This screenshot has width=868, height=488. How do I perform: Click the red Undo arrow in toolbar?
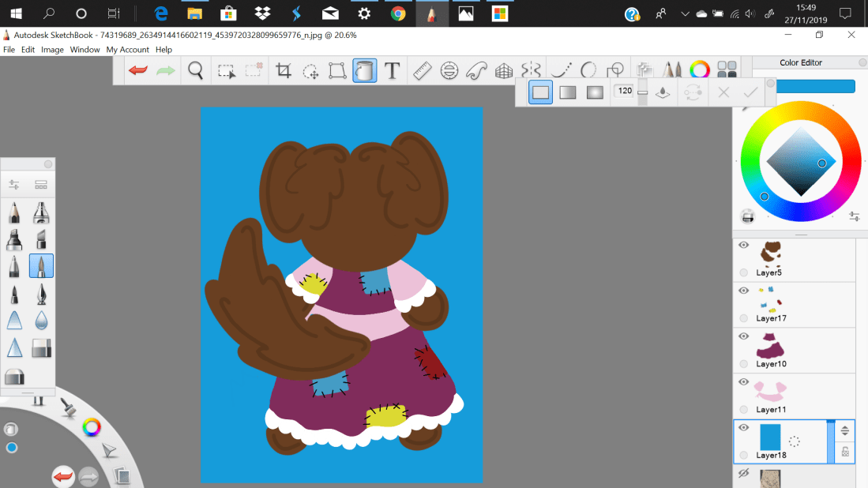coord(138,71)
